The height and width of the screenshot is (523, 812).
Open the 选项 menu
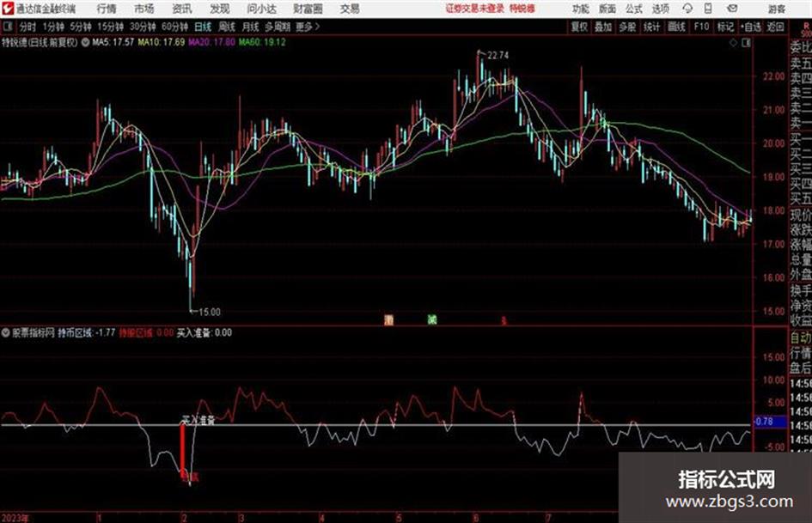click(660, 9)
